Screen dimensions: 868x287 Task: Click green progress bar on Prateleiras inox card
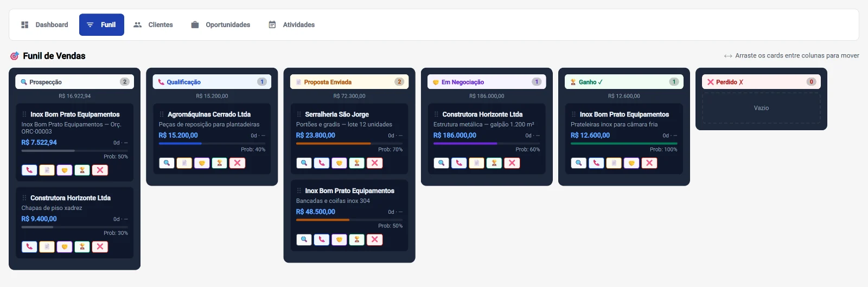624,143
